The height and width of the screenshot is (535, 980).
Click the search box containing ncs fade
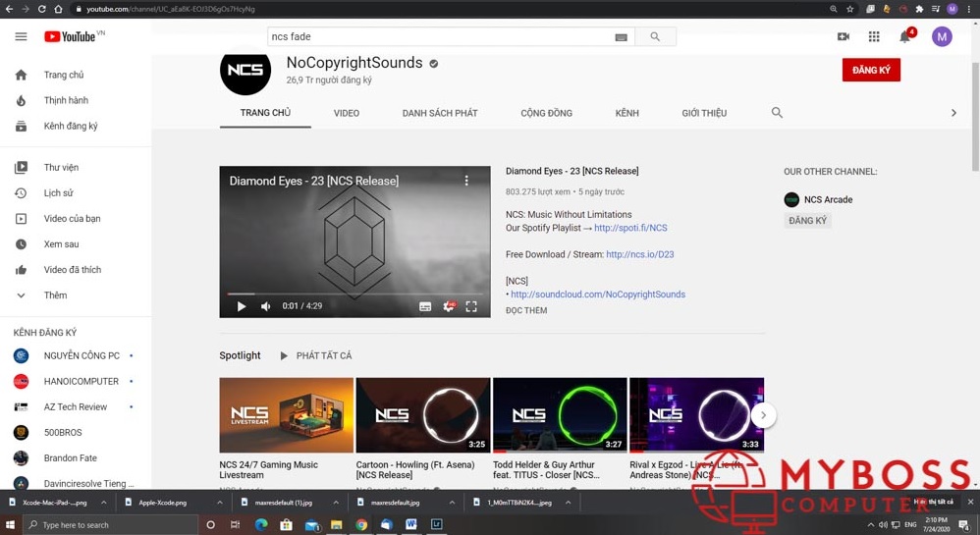pos(439,37)
